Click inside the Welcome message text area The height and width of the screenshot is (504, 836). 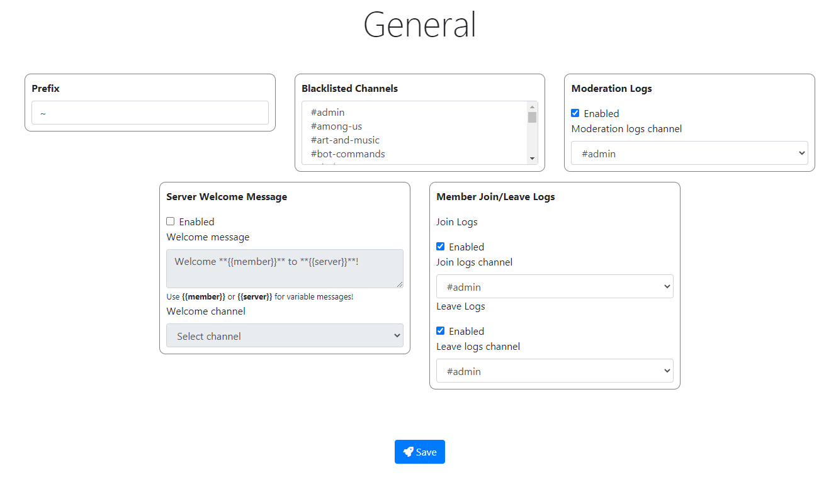285,268
